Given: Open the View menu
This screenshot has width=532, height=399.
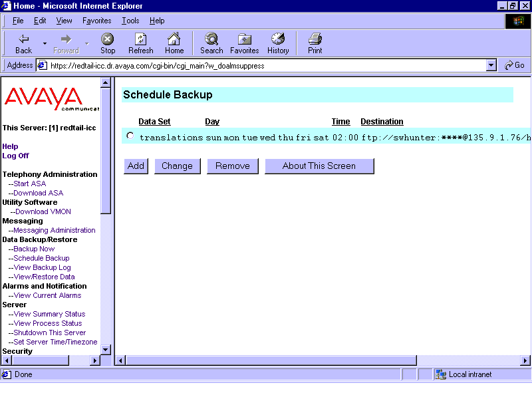Looking at the screenshot, I should click(x=64, y=21).
